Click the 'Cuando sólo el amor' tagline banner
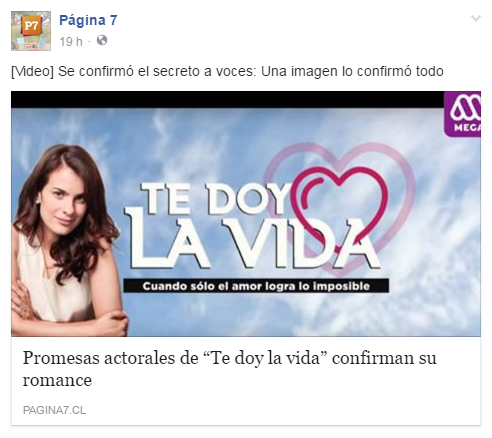This screenshot has height=438, width=492. coord(256,286)
